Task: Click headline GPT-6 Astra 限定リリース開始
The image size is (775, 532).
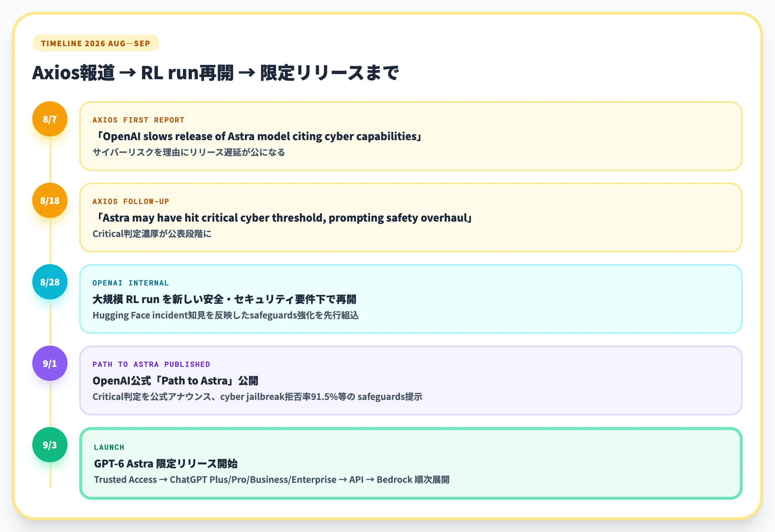Action: tap(166, 464)
